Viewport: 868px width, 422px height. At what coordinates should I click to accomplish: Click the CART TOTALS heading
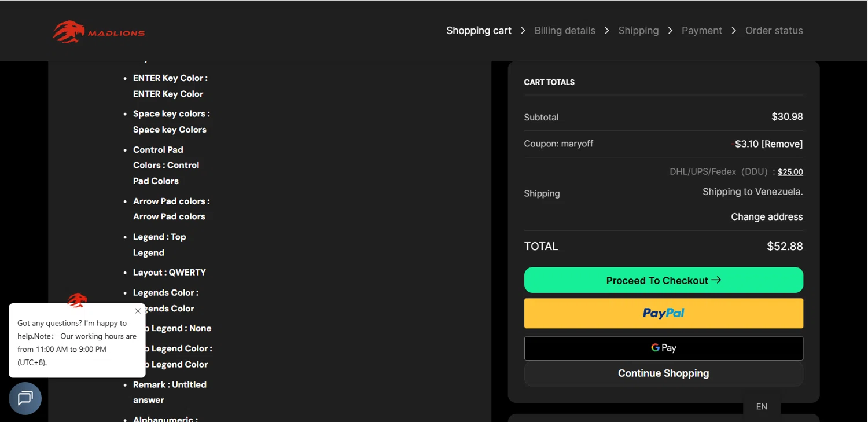[x=549, y=82]
